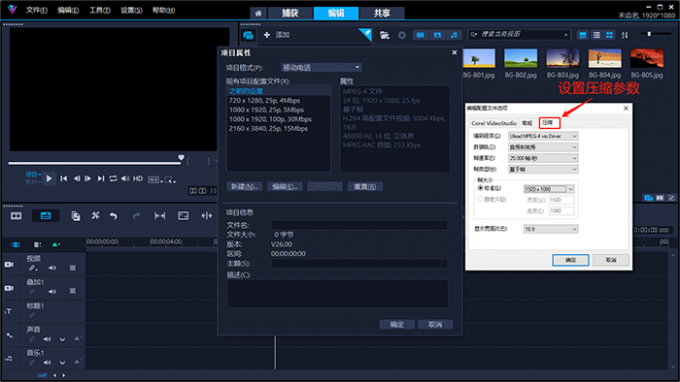Adjust the thumbnail size slider
The image size is (680, 382).
pos(649,34)
